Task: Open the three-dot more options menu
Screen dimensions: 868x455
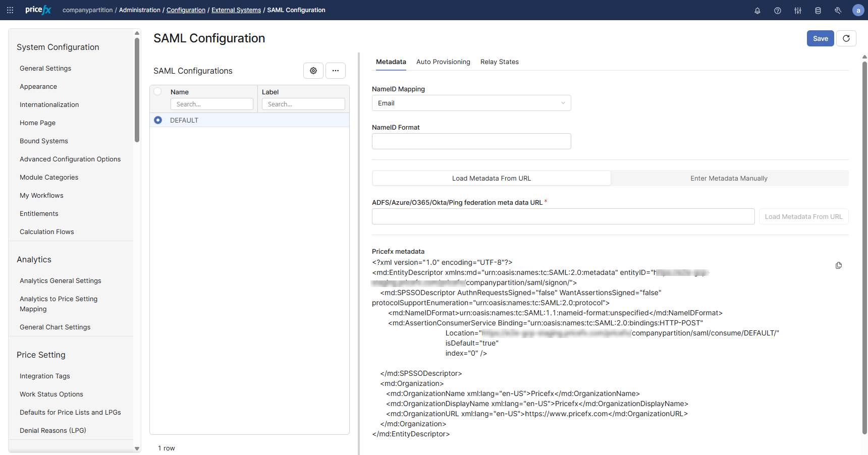Action: pos(335,71)
